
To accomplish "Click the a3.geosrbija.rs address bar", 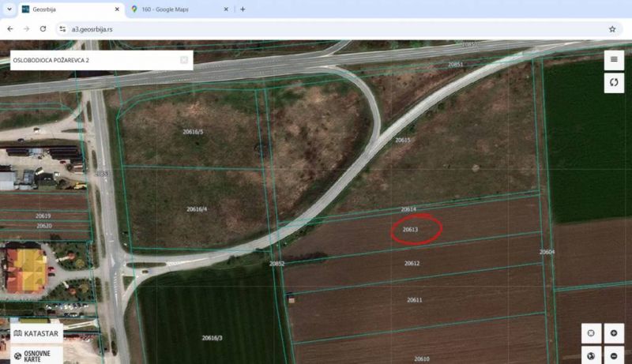I will click(x=316, y=28).
